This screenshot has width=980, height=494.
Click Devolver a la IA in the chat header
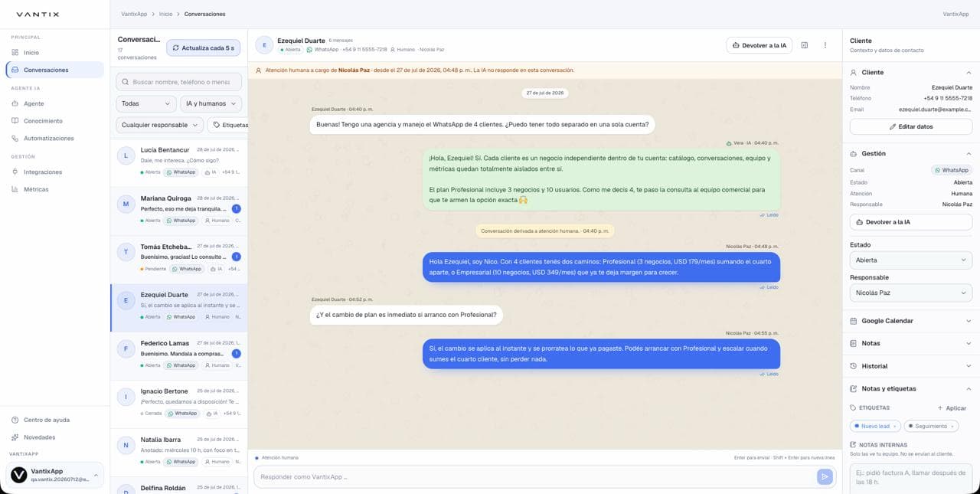click(759, 45)
